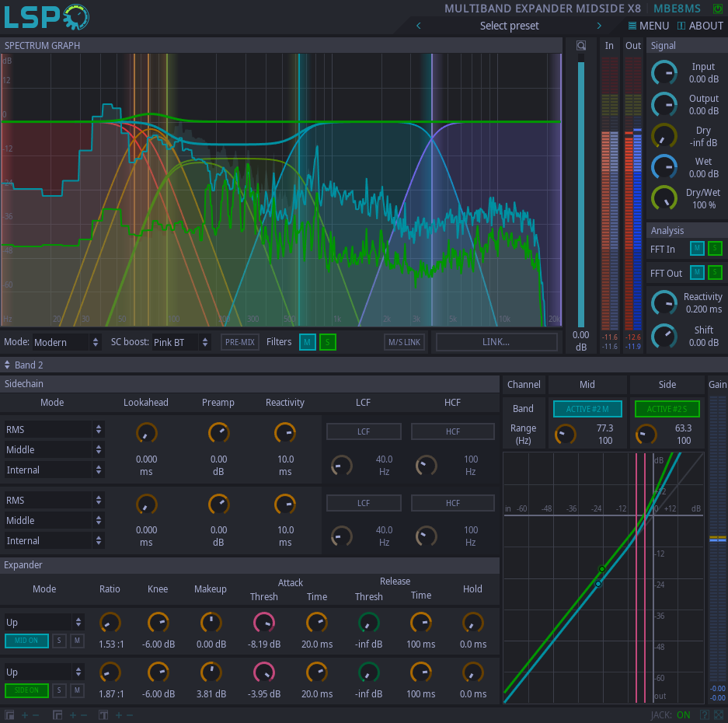This screenshot has width=728, height=723.
Task: Click the help question mark icon
Action: [x=704, y=715]
